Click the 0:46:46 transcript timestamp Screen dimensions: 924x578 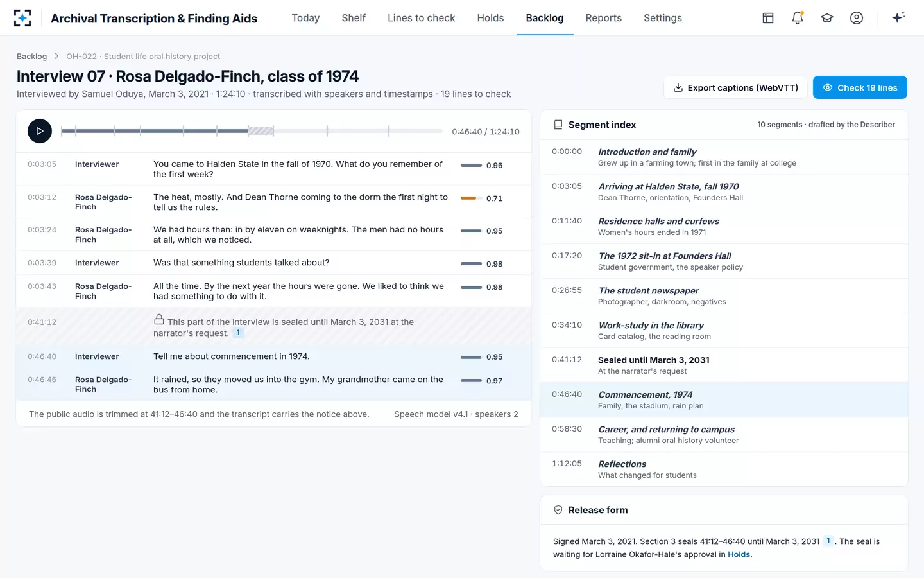(42, 380)
